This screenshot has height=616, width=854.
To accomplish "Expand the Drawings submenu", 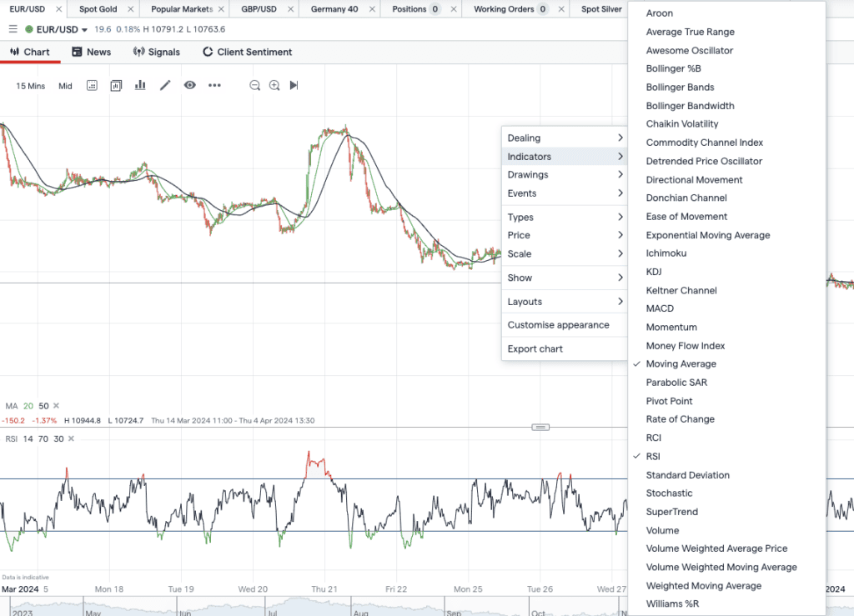I will point(565,175).
